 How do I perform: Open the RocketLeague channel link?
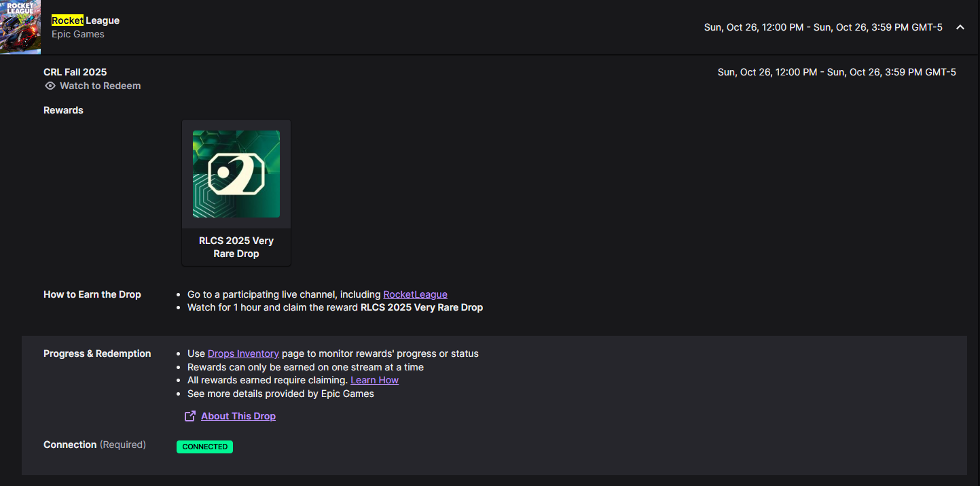pyautogui.click(x=415, y=294)
